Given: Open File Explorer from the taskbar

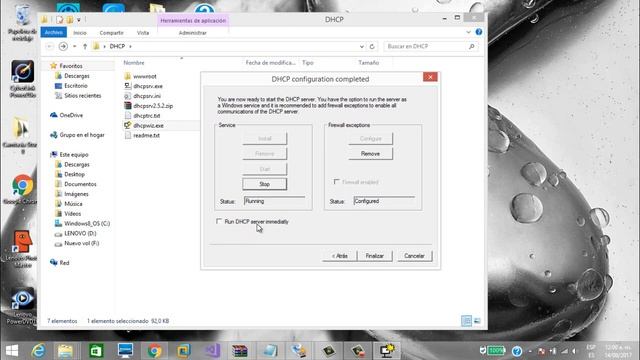Looking at the screenshot, I should pos(65,351).
